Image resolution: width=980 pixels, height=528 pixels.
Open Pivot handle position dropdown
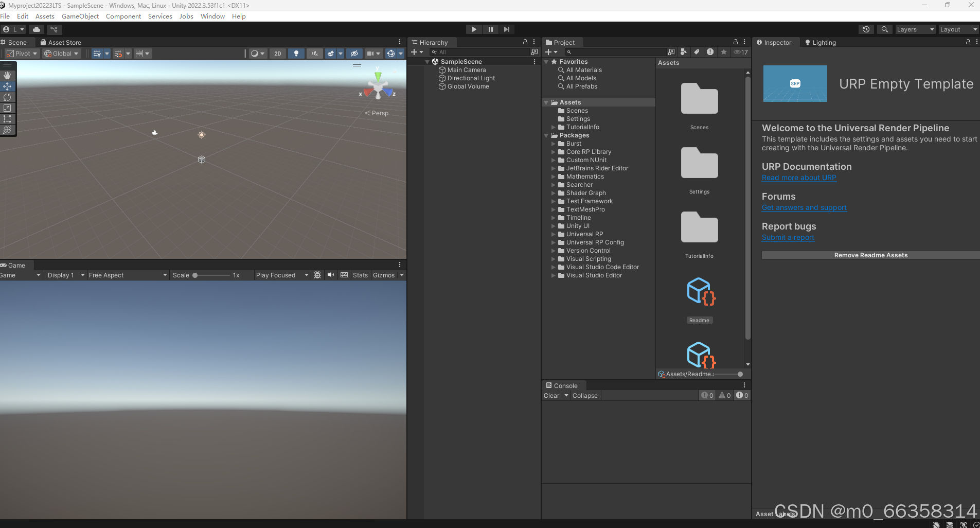(22, 54)
